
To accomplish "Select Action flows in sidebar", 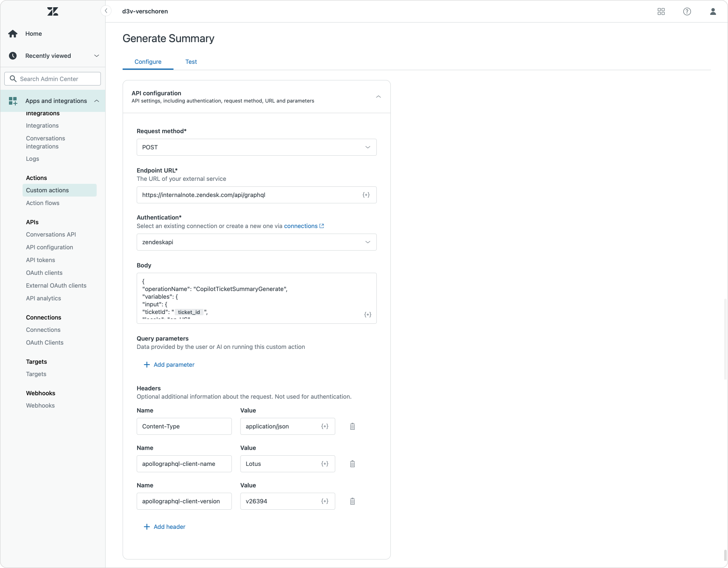I will tap(43, 203).
